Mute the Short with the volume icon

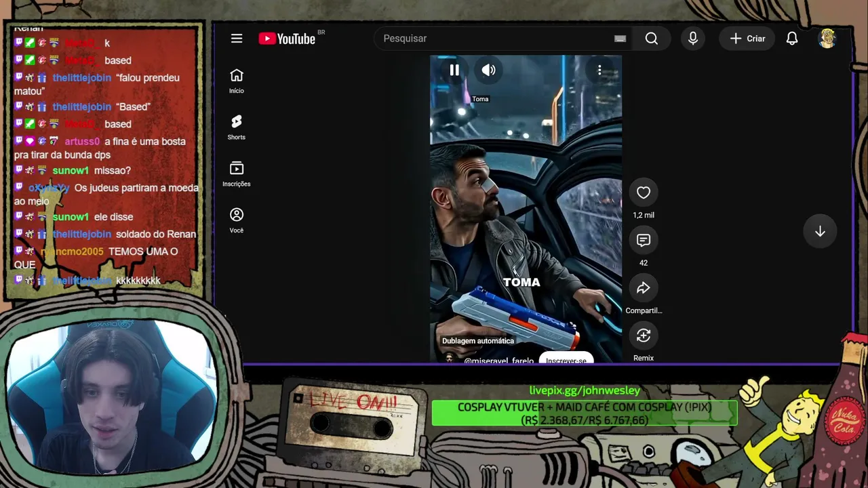click(489, 70)
